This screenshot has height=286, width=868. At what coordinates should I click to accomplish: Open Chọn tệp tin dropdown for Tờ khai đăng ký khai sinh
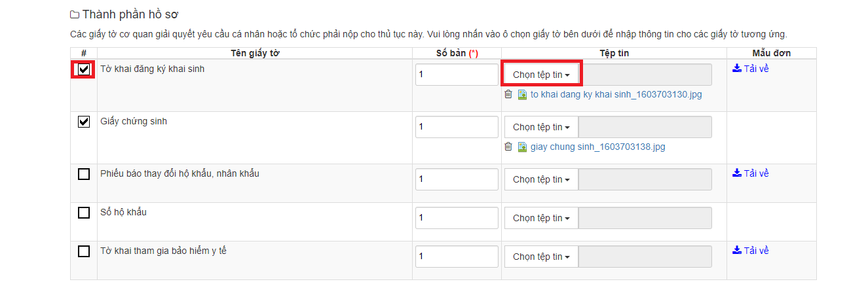541,75
